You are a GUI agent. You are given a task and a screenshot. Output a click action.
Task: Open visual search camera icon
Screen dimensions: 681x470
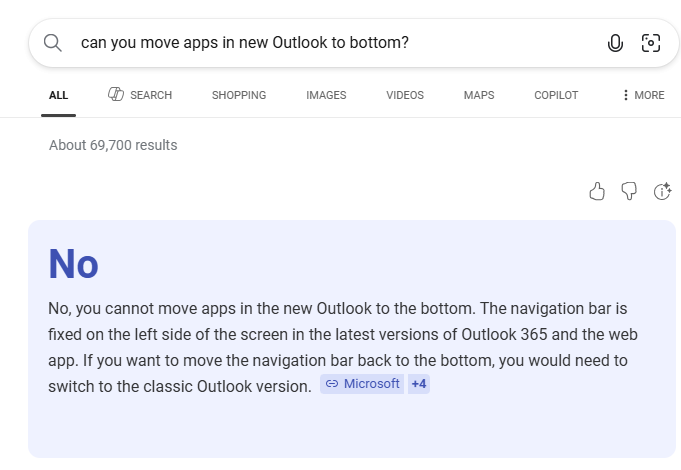[651, 43]
